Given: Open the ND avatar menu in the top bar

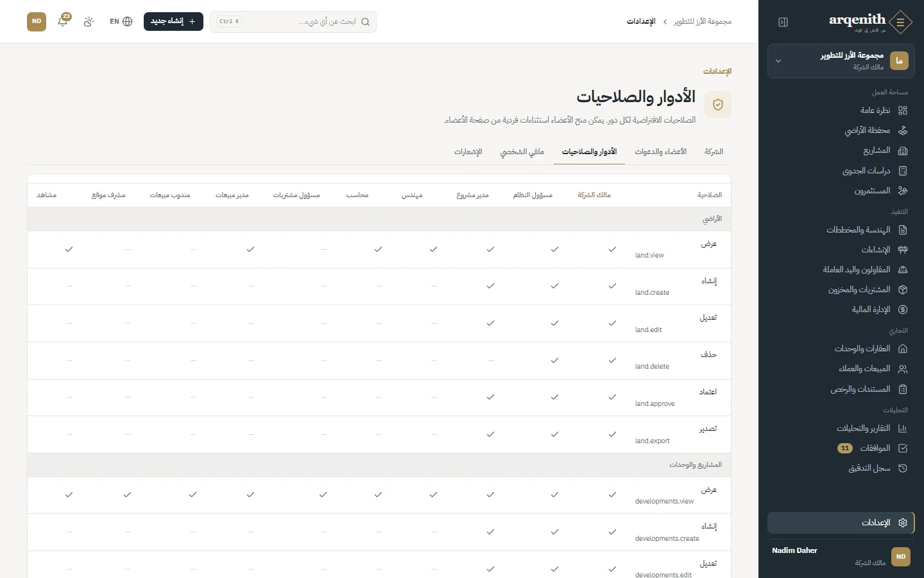Looking at the screenshot, I should (37, 21).
